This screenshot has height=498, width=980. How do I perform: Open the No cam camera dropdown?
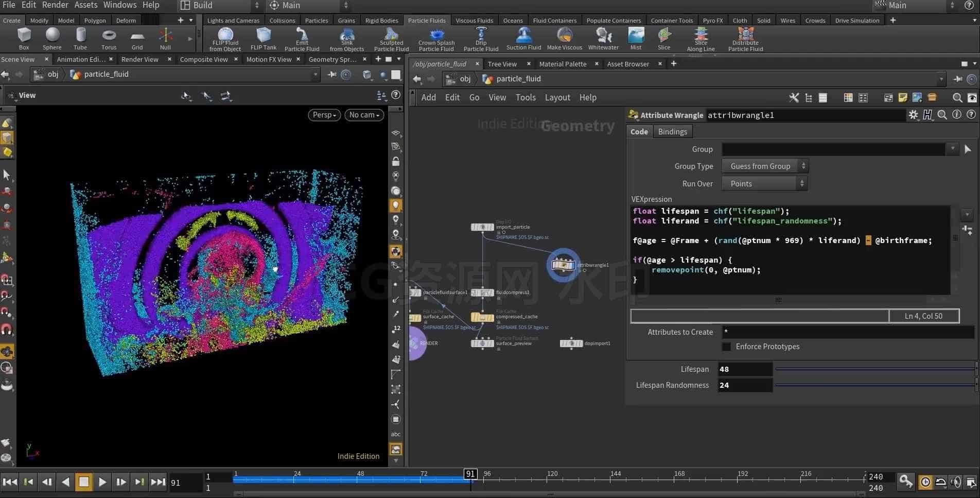(364, 115)
